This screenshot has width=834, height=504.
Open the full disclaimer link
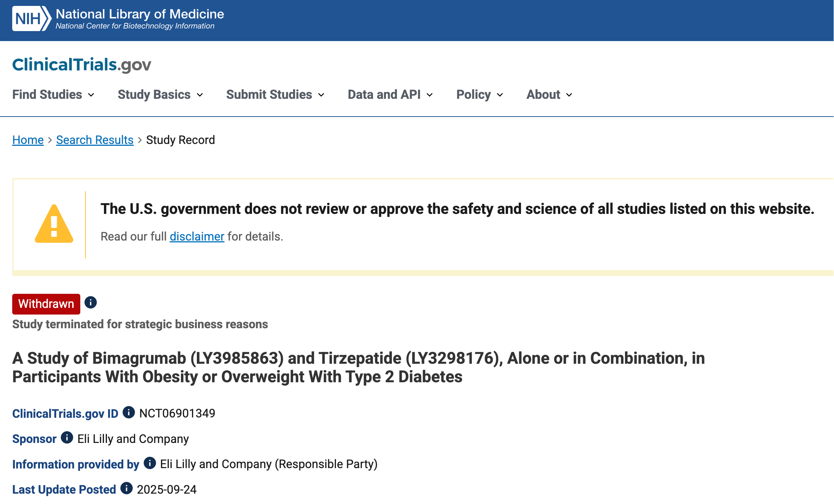(x=197, y=236)
